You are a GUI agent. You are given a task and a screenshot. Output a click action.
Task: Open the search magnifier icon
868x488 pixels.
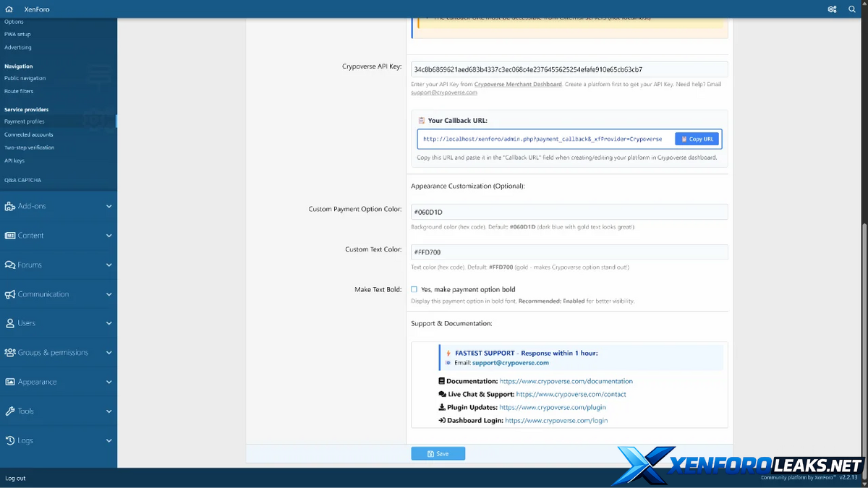click(854, 9)
